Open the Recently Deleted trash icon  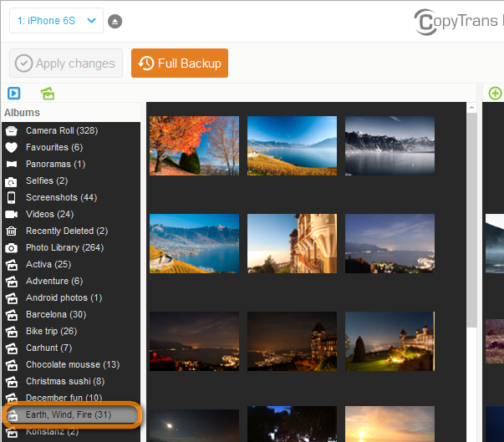click(12, 231)
